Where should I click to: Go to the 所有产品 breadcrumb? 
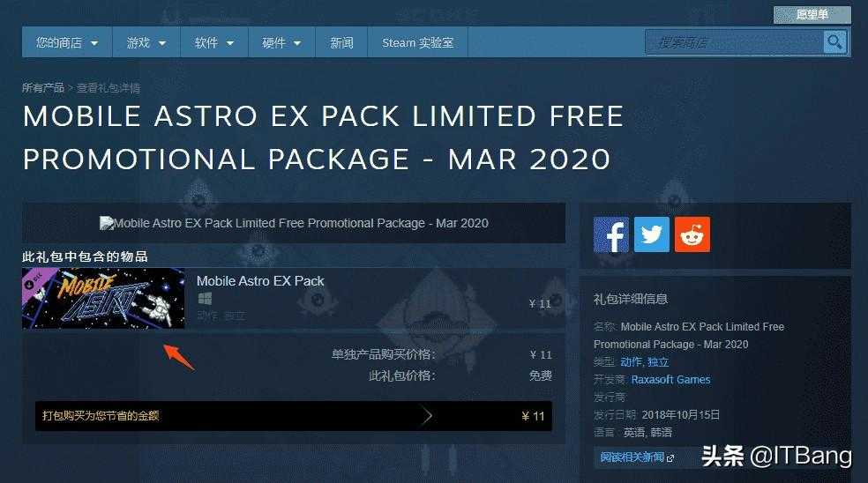43,88
